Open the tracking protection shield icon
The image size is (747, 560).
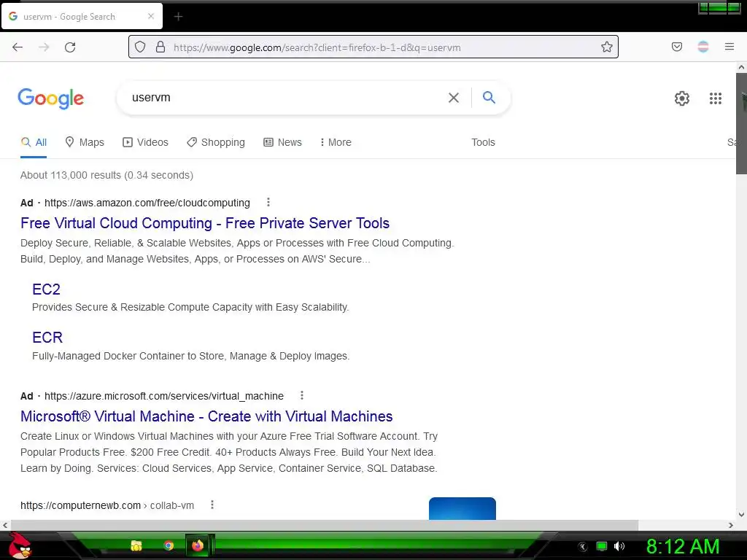point(140,47)
